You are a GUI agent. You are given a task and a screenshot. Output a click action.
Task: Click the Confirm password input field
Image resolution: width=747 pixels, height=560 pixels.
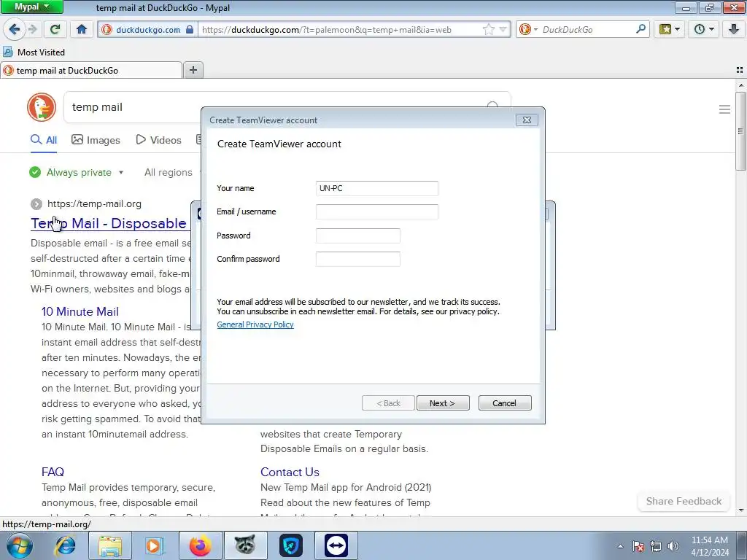point(357,259)
